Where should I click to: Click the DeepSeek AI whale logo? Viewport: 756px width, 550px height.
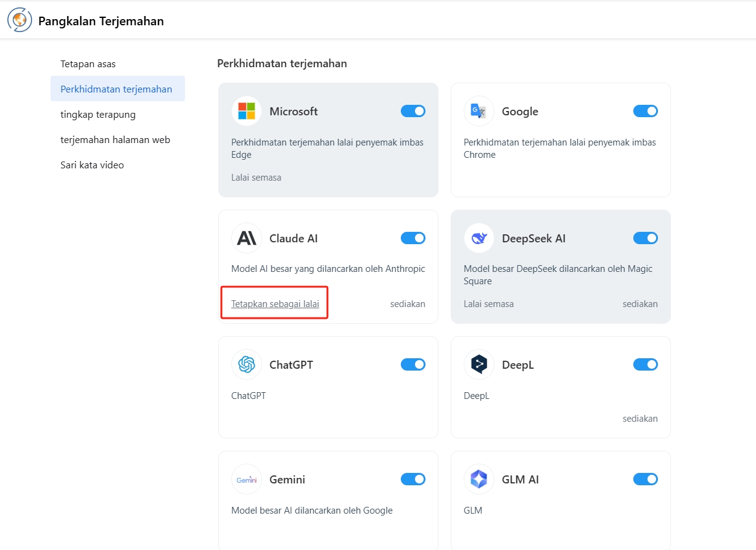pos(479,238)
